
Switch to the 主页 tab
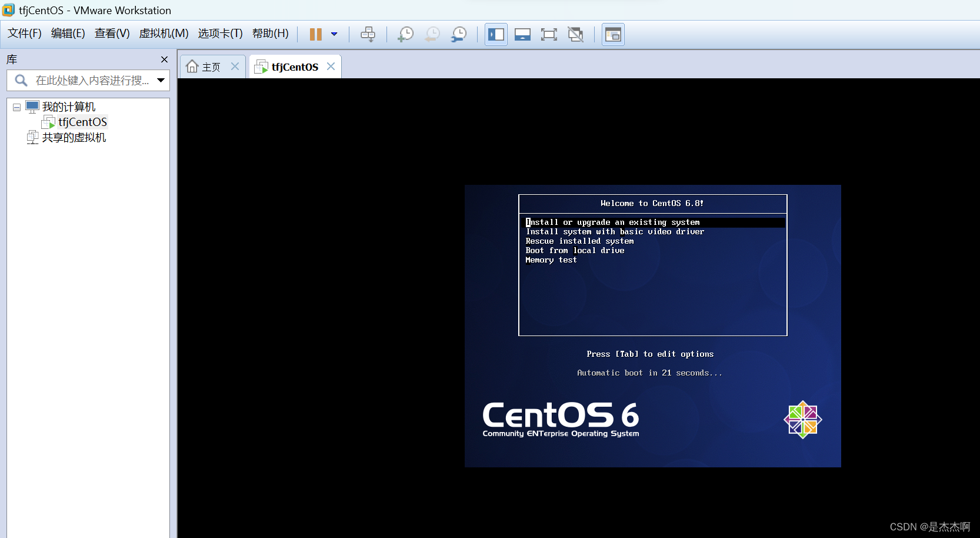(x=211, y=66)
